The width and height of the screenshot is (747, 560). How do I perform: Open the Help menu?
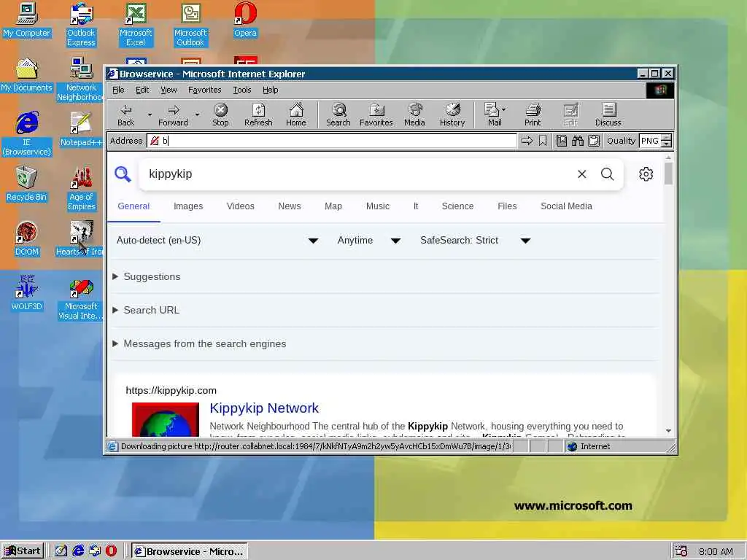tap(270, 90)
